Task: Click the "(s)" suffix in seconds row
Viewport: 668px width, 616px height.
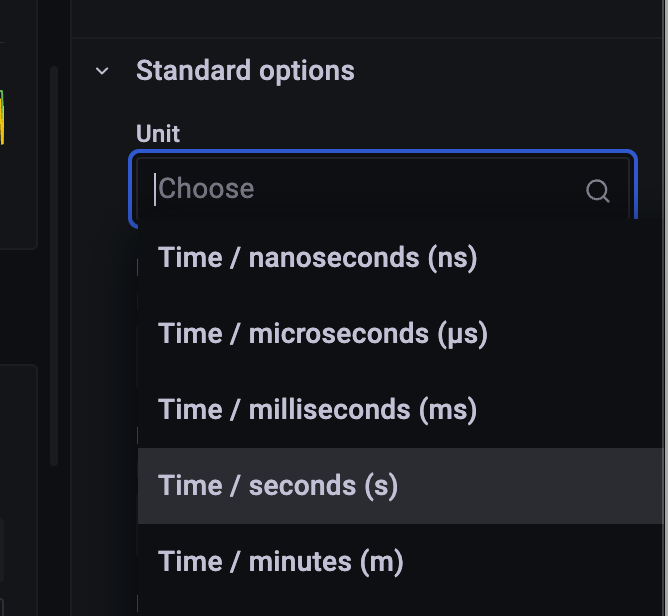Action: pos(381,486)
